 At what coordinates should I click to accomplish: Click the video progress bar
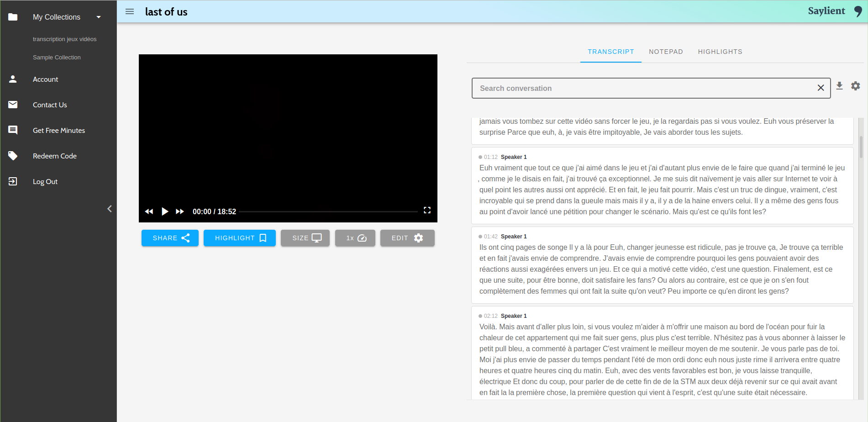(x=328, y=211)
